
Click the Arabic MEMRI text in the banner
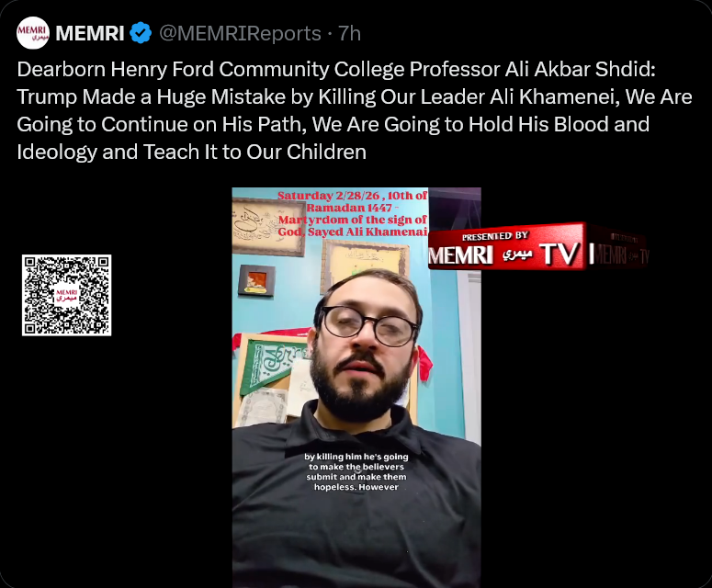point(517,255)
